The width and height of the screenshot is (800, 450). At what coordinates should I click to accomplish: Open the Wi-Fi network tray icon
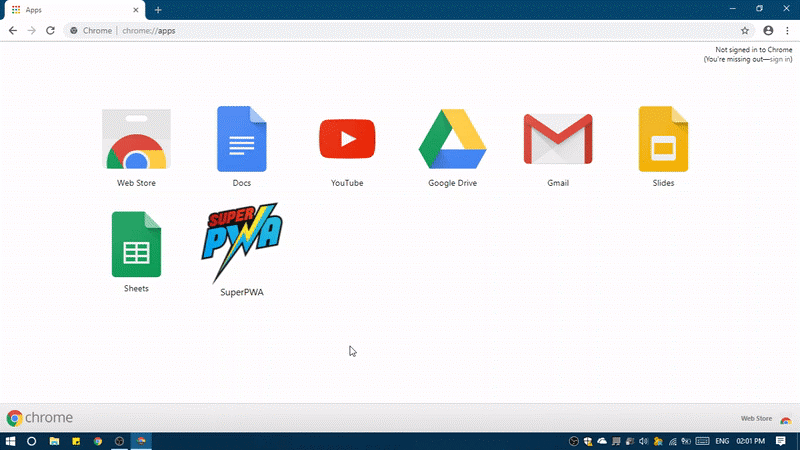click(x=672, y=441)
